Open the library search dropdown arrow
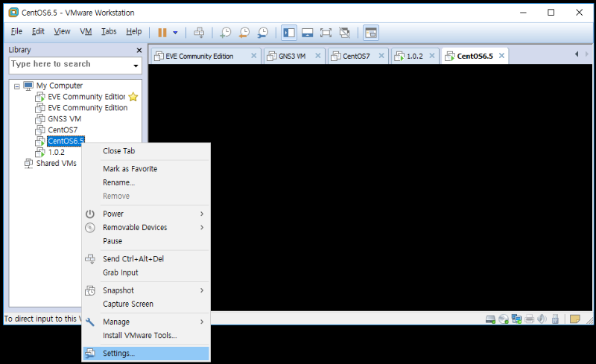Viewport: 596px width, 364px height. pos(136,66)
